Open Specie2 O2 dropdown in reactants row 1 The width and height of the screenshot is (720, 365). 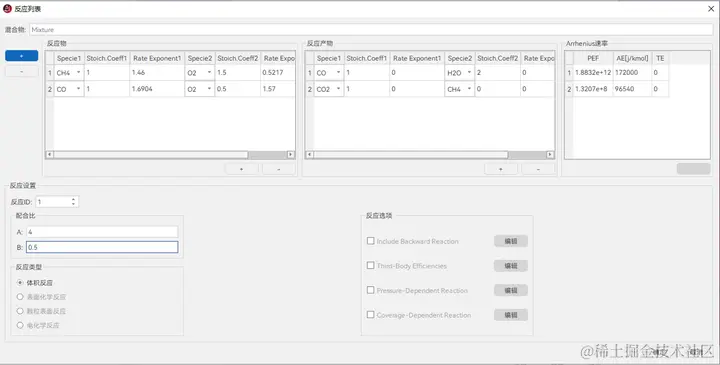click(x=200, y=73)
